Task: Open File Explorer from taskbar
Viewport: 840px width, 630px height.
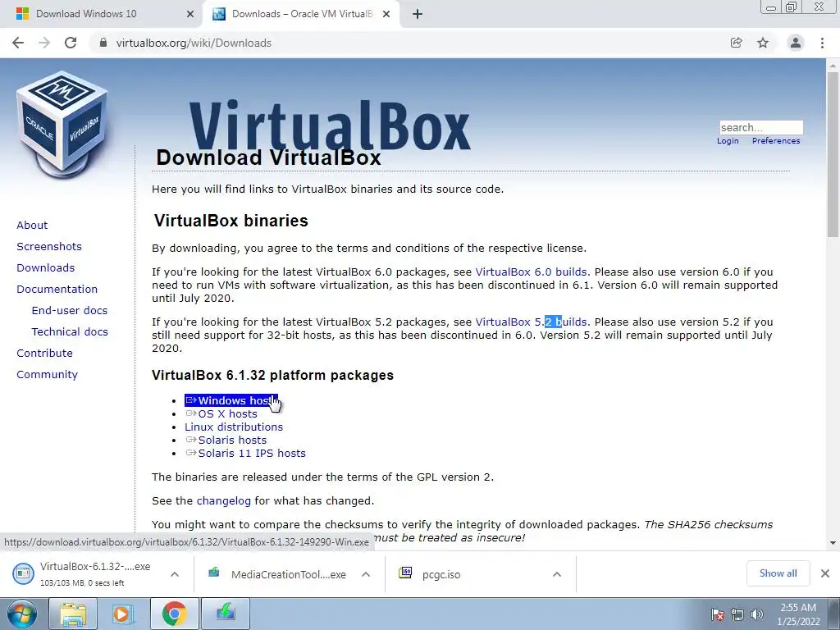Action: click(x=73, y=614)
